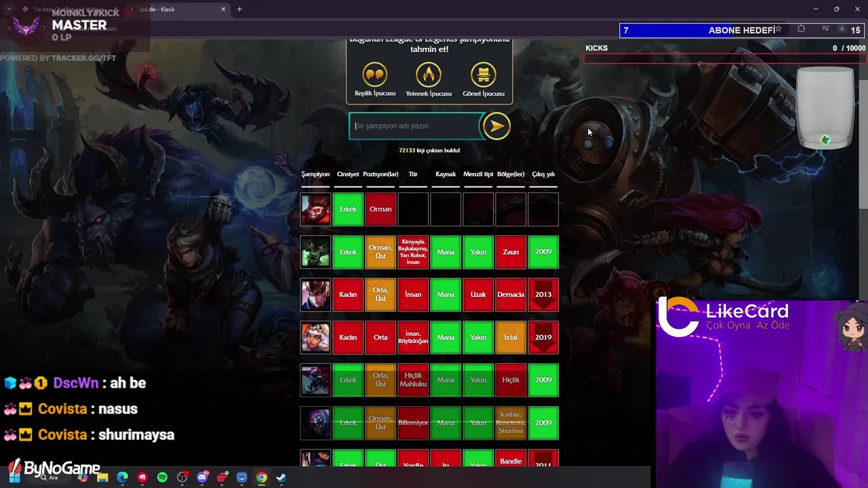This screenshot has height=488, width=868.
Task: Click the Bilinmiyor species cell
Action: pyautogui.click(x=413, y=423)
